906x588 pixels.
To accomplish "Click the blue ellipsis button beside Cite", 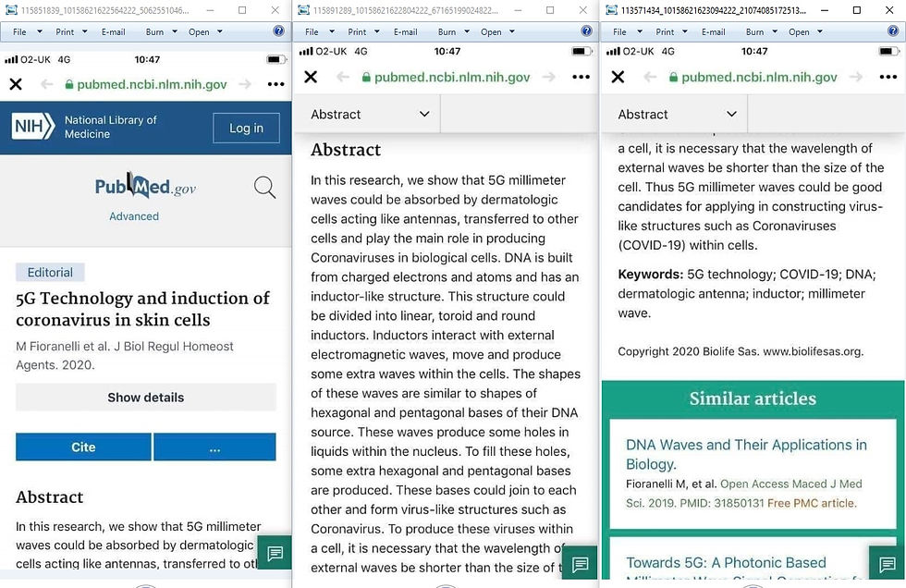I will [214, 447].
